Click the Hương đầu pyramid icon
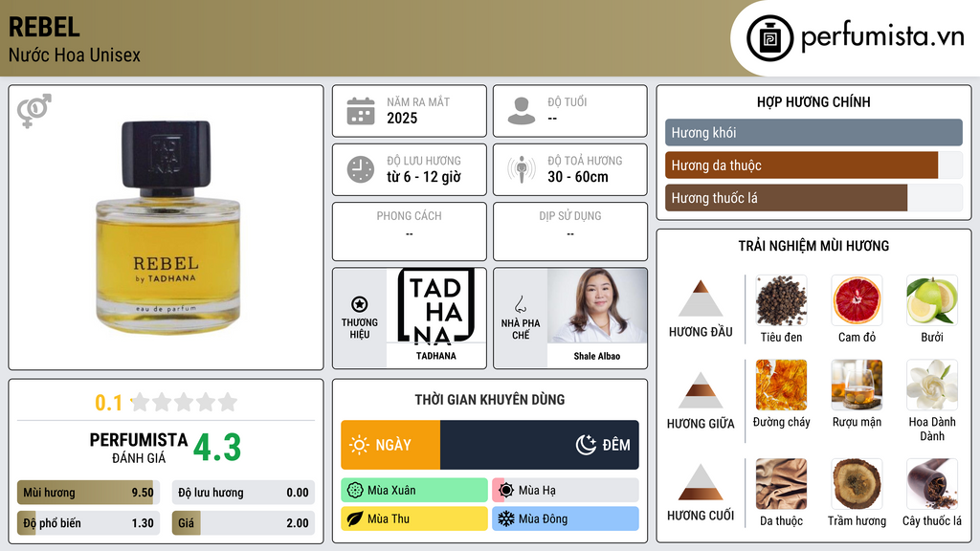 tap(701, 298)
